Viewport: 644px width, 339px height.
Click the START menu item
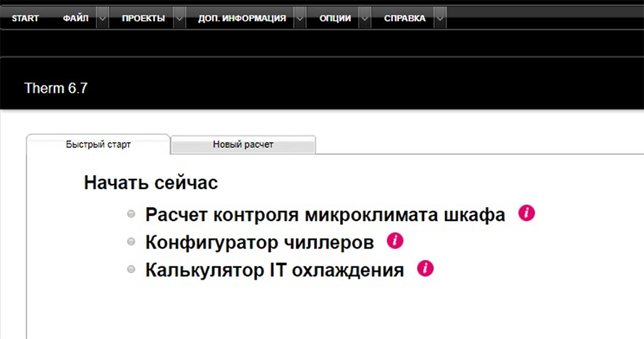(25, 19)
